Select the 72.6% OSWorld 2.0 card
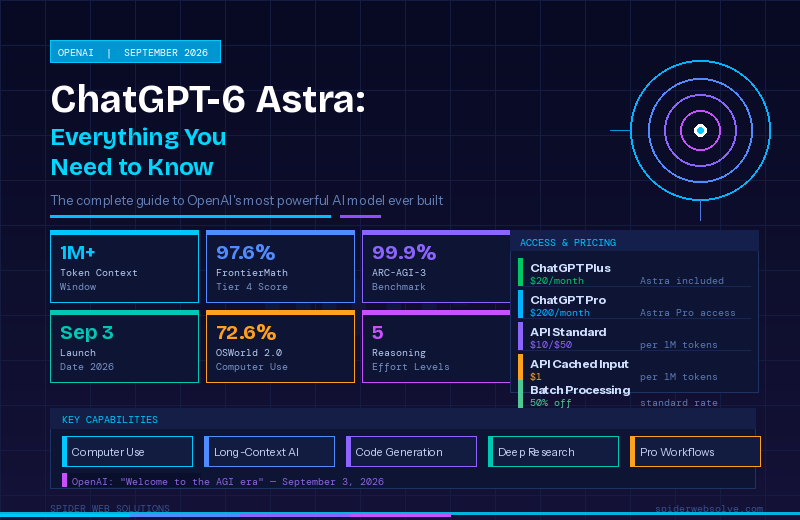The image size is (800, 520). pos(280,346)
